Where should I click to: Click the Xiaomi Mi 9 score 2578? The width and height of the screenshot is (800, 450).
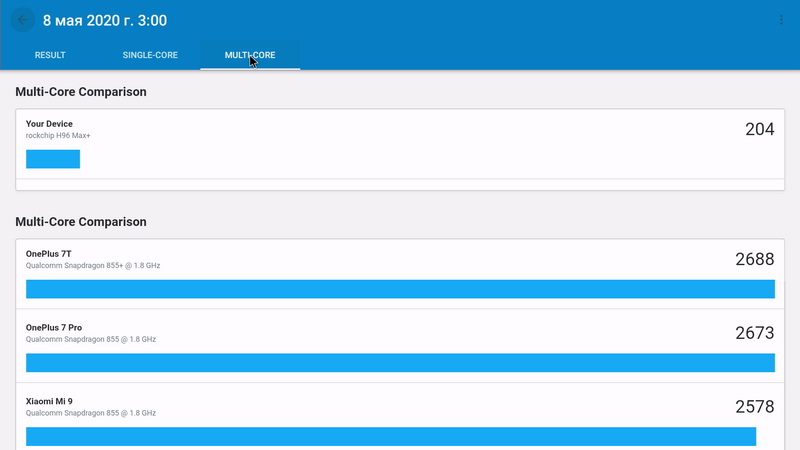point(754,407)
